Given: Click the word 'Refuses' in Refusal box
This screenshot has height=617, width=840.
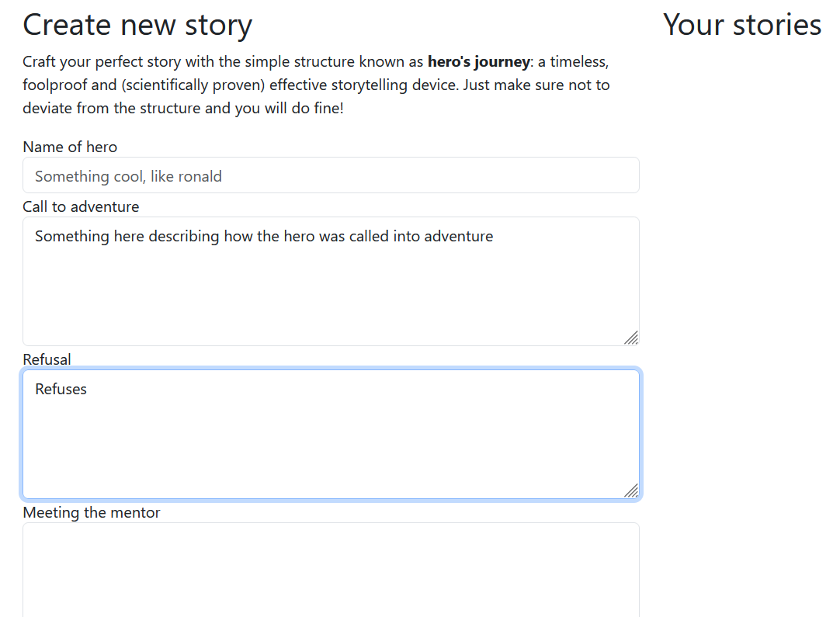Looking at the screenshot, I should pos(61,389).
